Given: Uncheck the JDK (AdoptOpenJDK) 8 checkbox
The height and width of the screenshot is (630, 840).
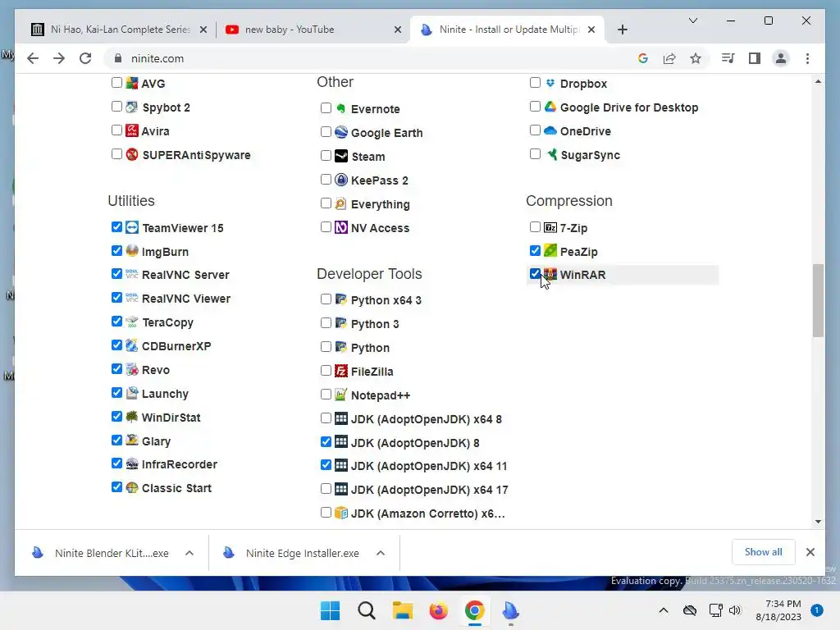Looking at the screenshot, I should point(326,442).
